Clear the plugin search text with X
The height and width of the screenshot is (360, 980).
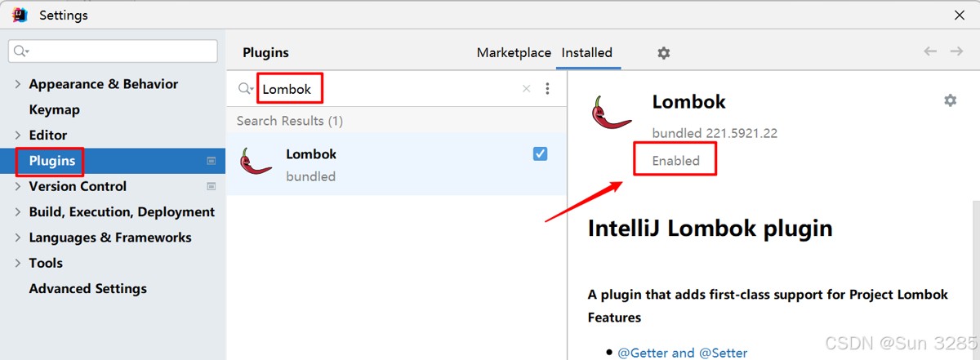(x=526, y=89)
